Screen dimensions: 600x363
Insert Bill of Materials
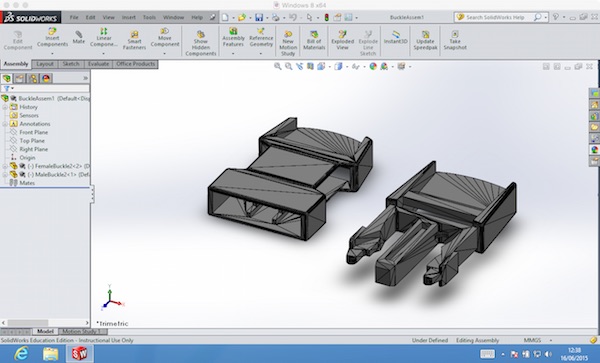pyautogui.click(x=314, y=40)
